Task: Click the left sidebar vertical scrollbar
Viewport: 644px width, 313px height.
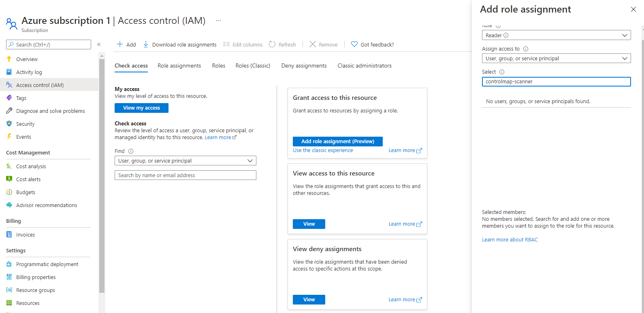Action: (102, 176)
